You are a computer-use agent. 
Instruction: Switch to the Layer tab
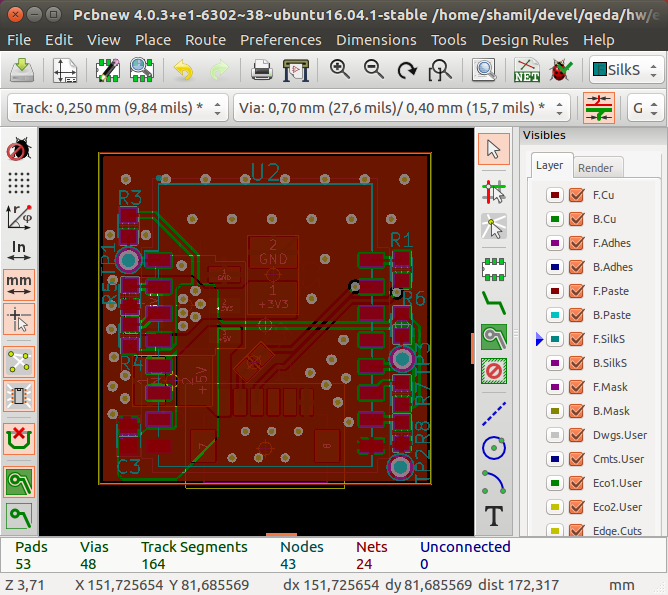[x=550, y=165]
